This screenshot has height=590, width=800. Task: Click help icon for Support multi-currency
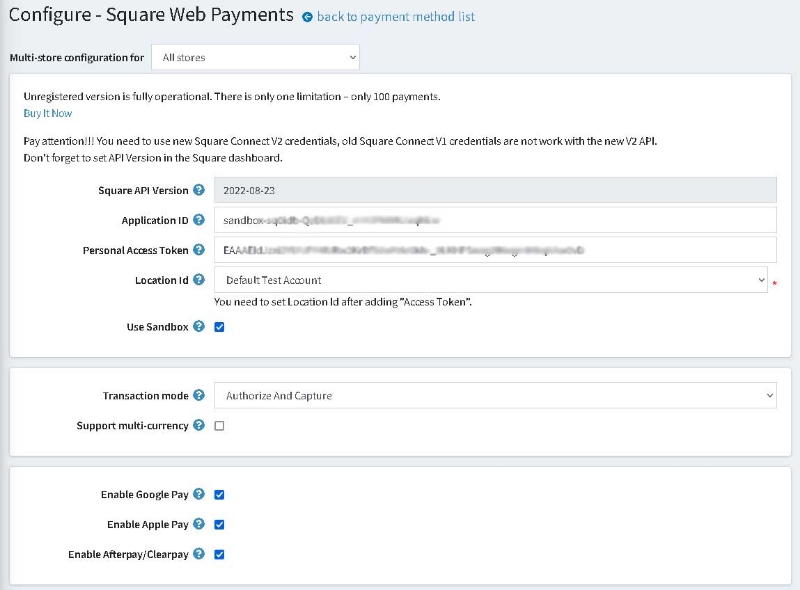(x=199, y=425)
